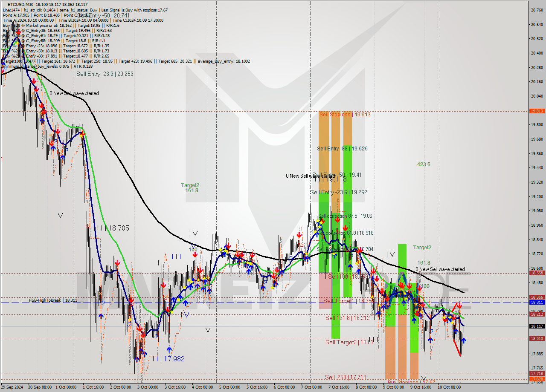Image resolution: width=546 pixels, height=392 pixels.
Task: Select the 17.718 price tag on the axis
Action: (x=537, y=374)
